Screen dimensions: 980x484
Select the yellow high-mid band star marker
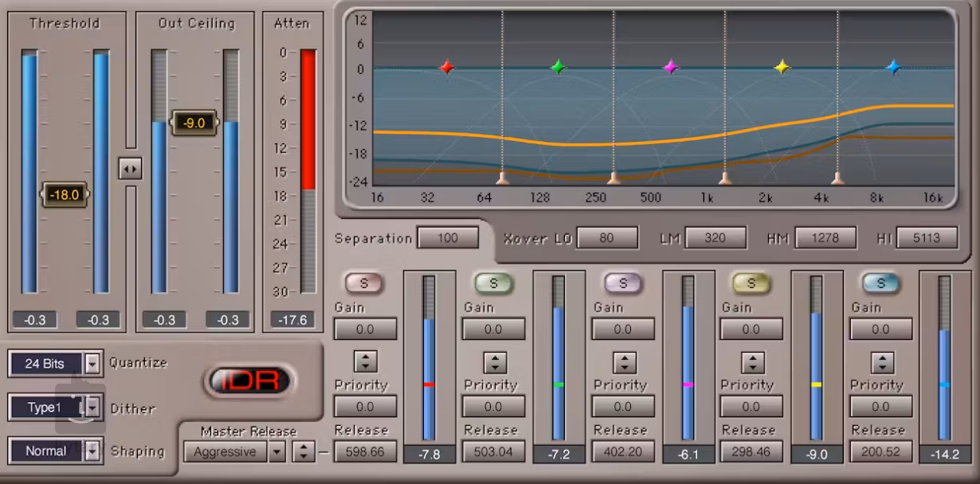point(782,68)
